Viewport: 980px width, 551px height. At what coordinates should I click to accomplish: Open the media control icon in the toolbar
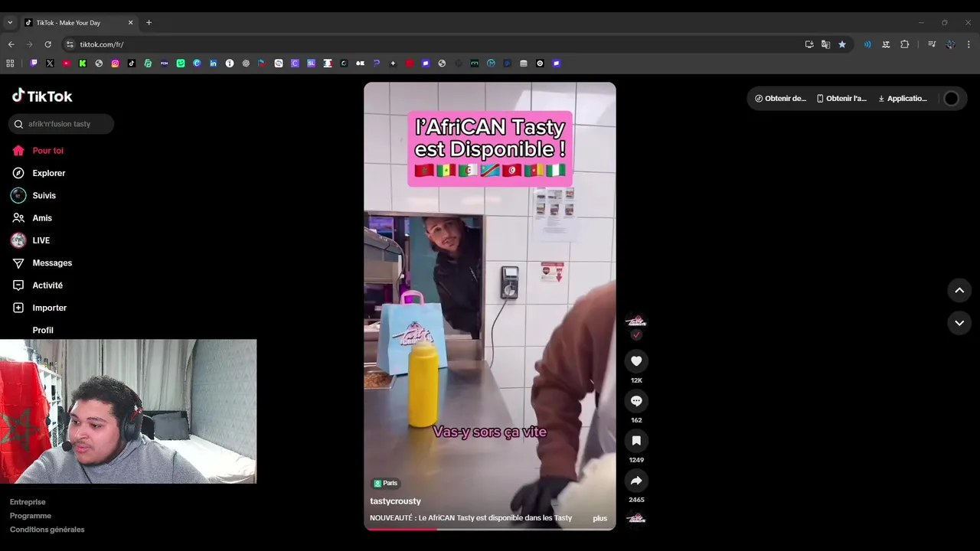tap(932, 44)
